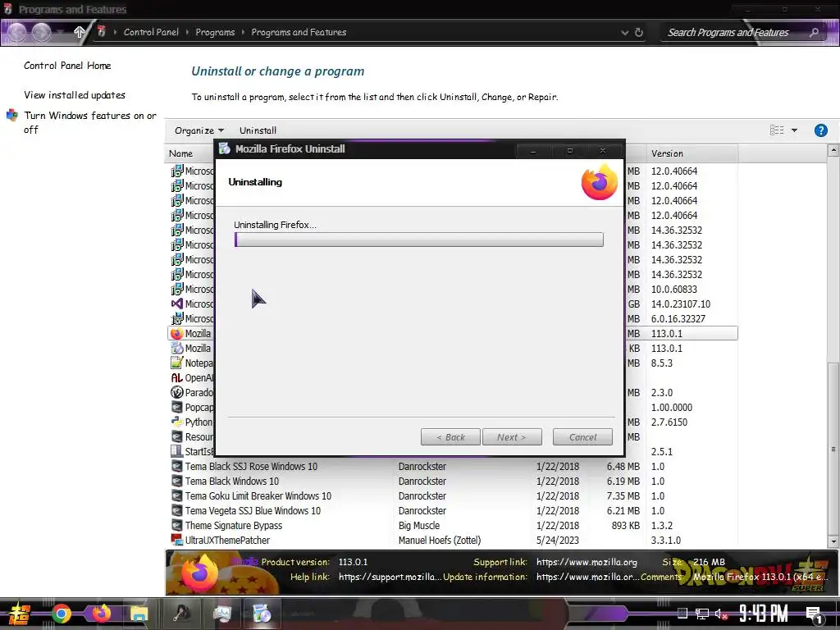The width and height of the screenshot is (840, 630).
Task: Open File Explorer from taskbar
Action: (139, 614)
